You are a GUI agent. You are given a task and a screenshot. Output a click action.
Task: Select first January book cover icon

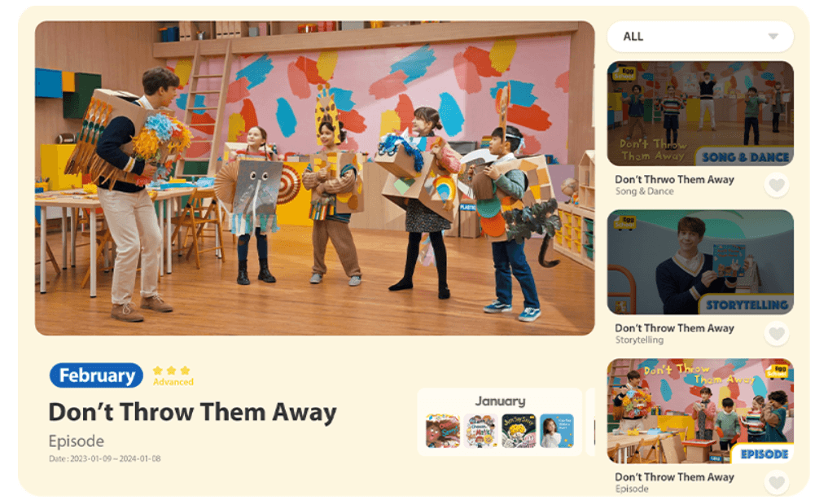tap(443, 431)
